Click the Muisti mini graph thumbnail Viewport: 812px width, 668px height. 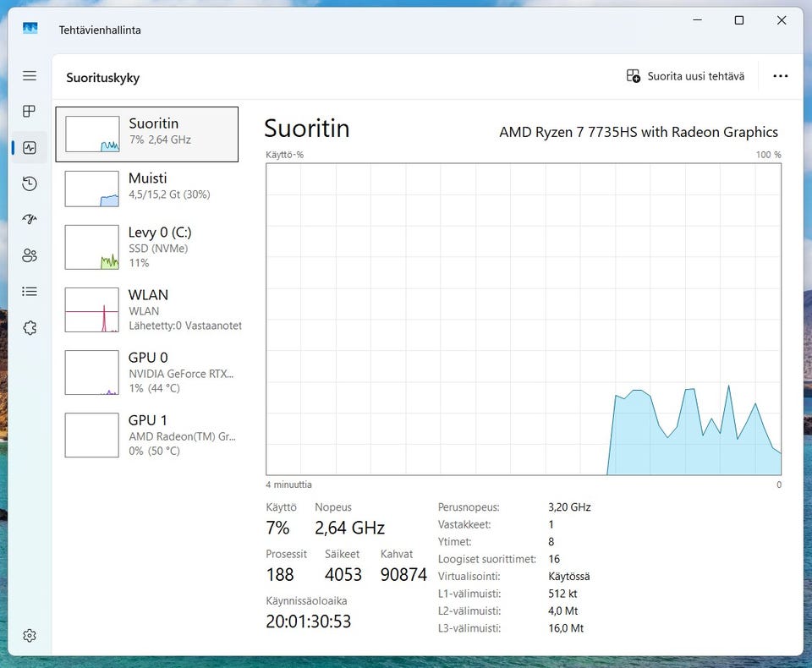pyautogui.click(x=91, y=189)
